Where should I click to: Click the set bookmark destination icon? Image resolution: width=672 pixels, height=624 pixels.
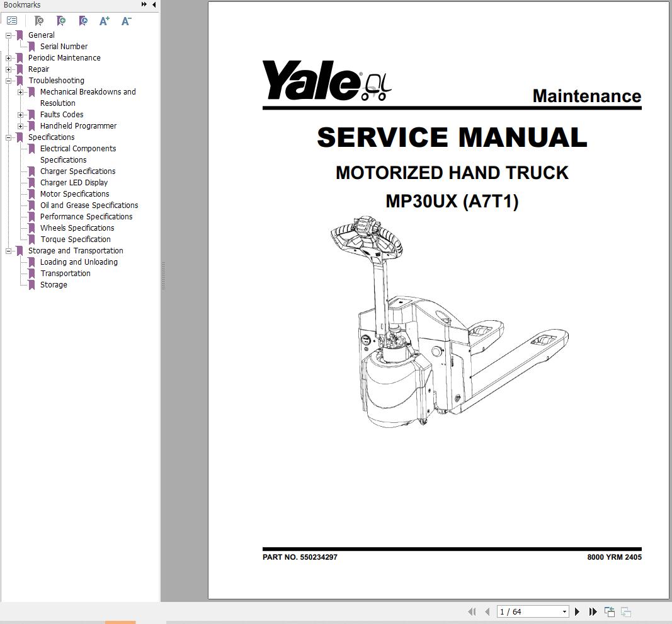[84, 21]
